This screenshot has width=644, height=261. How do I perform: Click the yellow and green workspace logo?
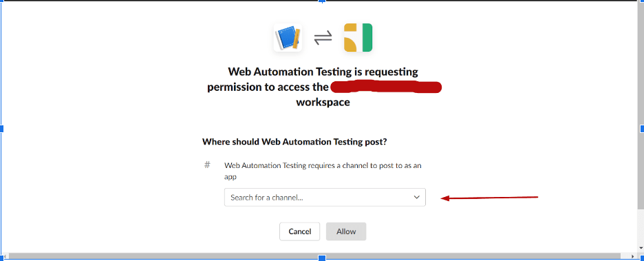[358, 37]
